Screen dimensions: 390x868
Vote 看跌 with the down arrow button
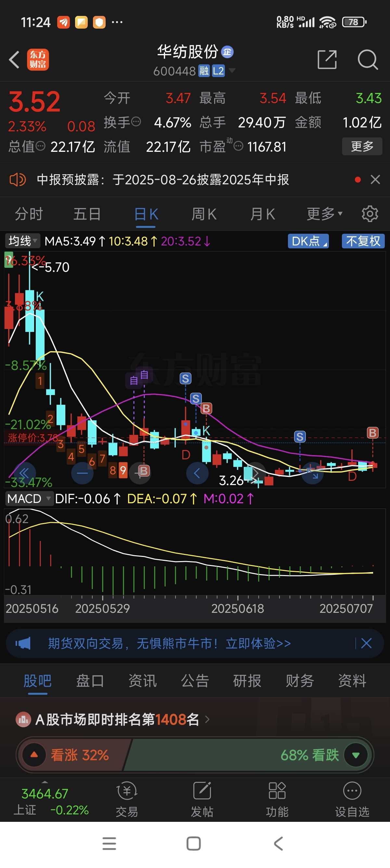pos(356,755)
